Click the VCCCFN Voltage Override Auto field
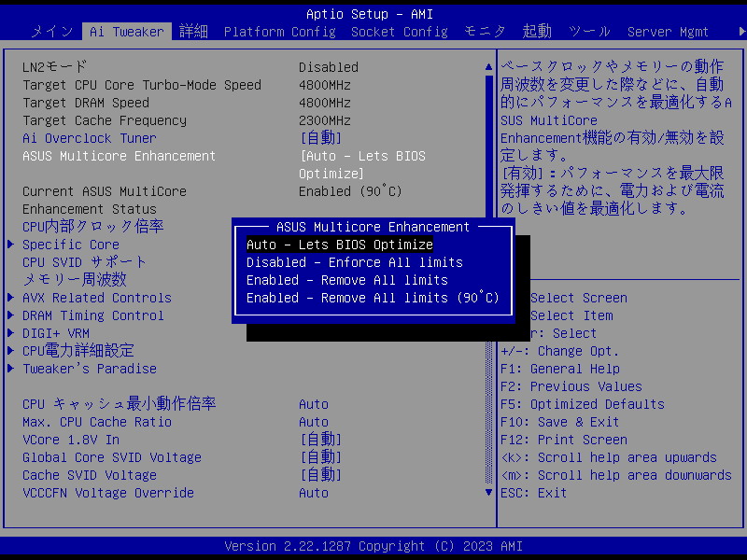This screenshot has width=747, height=560. [x=314, y=493]
